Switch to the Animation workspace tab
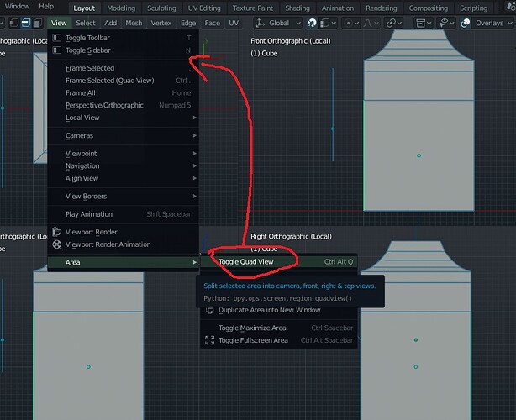 pos(338,8)
